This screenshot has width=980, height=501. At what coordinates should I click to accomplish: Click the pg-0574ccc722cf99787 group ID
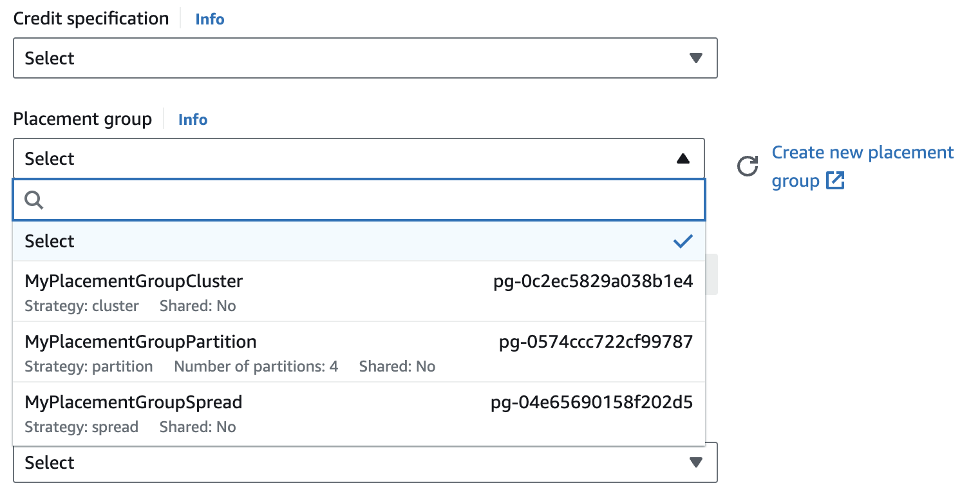pyautogui.click(x=596, y=342)
